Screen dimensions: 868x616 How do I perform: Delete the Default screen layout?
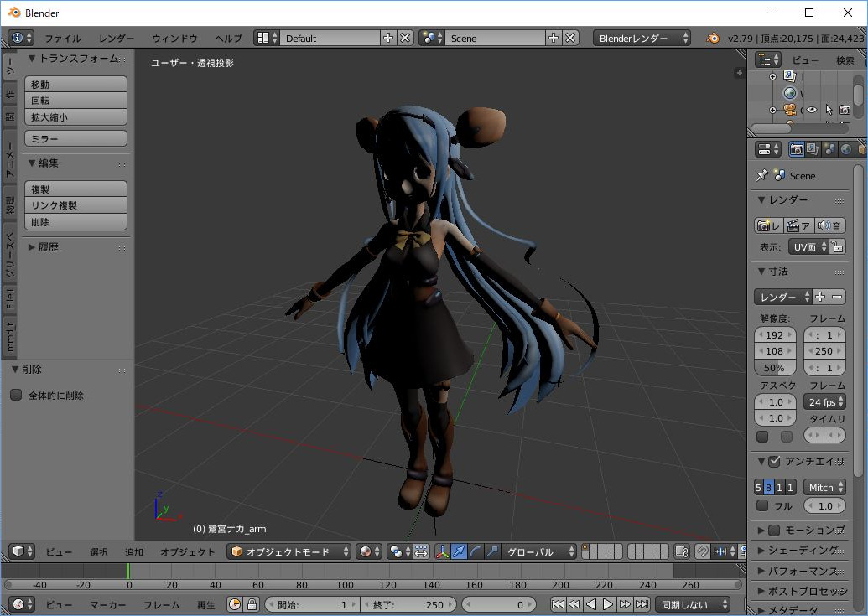405,38
